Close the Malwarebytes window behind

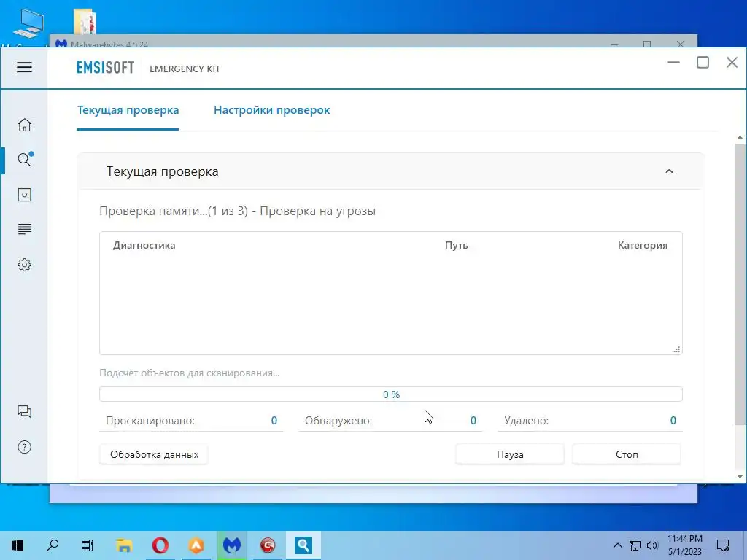click(681, 44)
